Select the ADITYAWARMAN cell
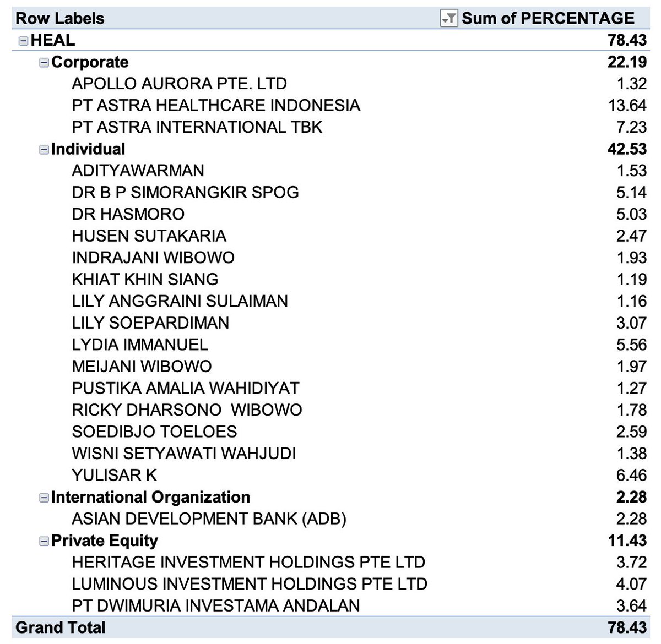Image resolution: width=661 pixels, height=644 pixels. click(x=138, y=171)
